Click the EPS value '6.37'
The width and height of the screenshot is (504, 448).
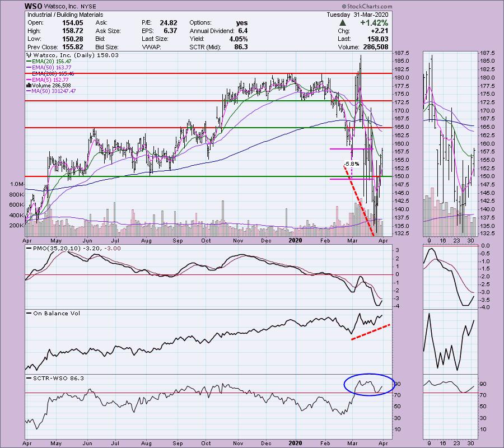(170, 31)
